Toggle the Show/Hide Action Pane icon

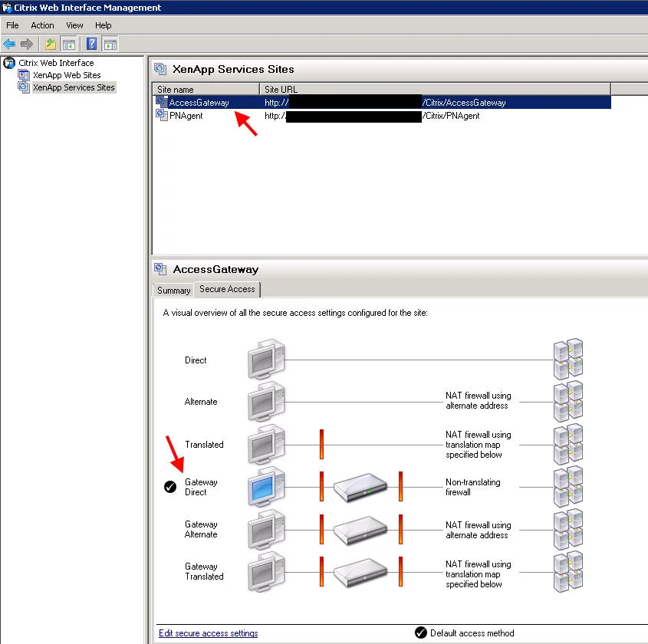point(110,44)
